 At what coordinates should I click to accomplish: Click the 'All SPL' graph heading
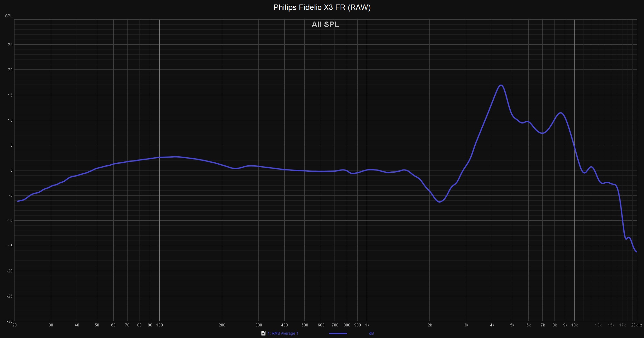[x=325, y=24]
